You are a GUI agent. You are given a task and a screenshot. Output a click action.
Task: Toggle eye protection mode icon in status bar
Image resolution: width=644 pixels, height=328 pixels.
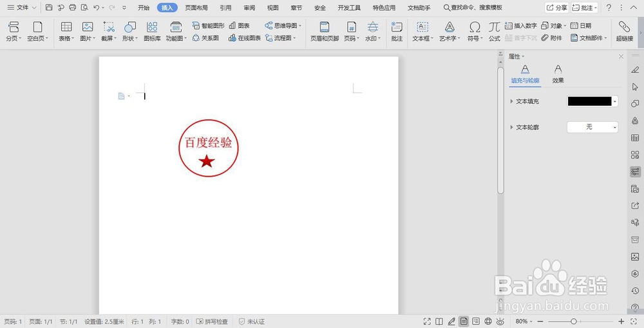pyautogui.click(x=500, y=322)
